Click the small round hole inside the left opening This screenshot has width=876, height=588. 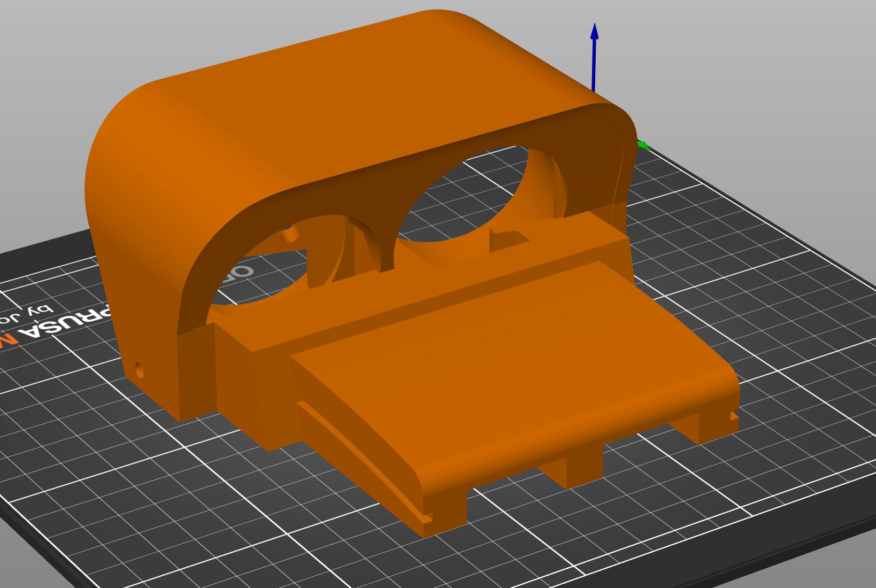tap(289, 233)
